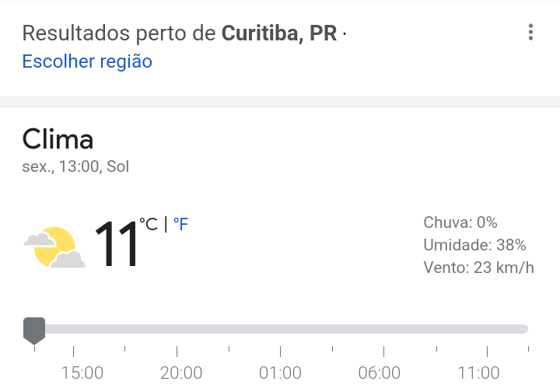Click the large 11 temperature reading
560x392 pixels.
[117, 243]
